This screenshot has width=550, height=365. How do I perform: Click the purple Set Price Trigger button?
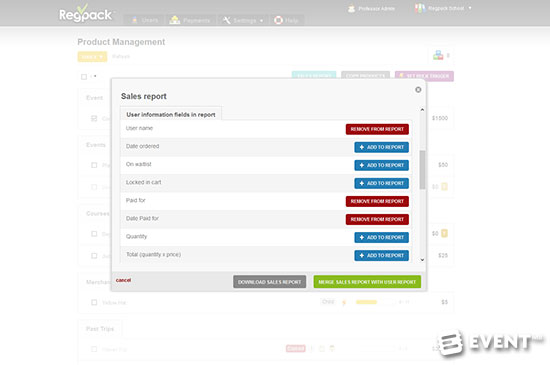pyautogui.click(x=424, y=76)
